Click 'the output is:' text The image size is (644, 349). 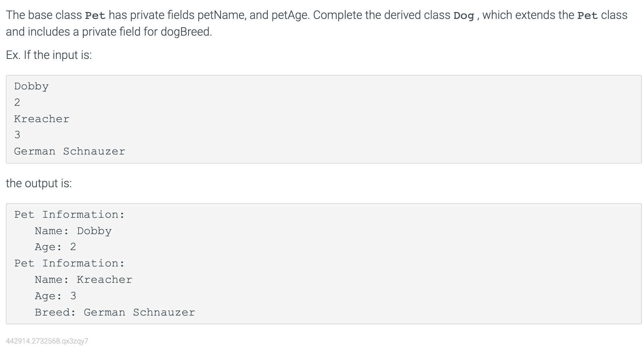click(39, 183)
